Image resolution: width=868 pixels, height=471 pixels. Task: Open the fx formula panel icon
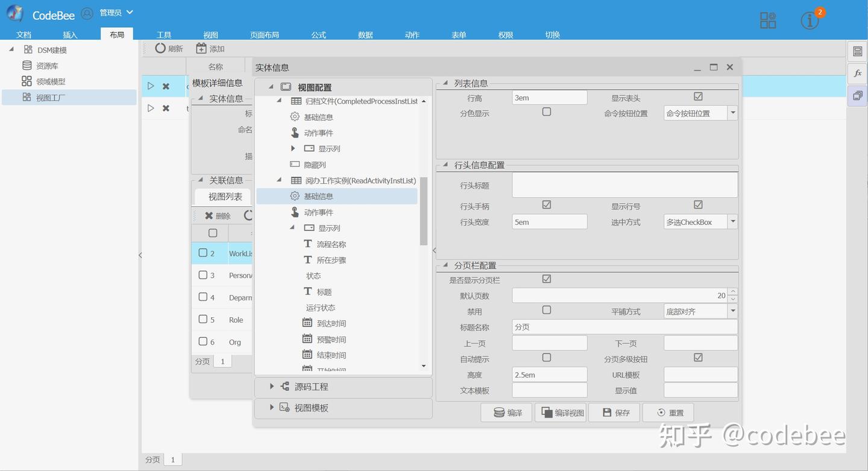point(857,74)
